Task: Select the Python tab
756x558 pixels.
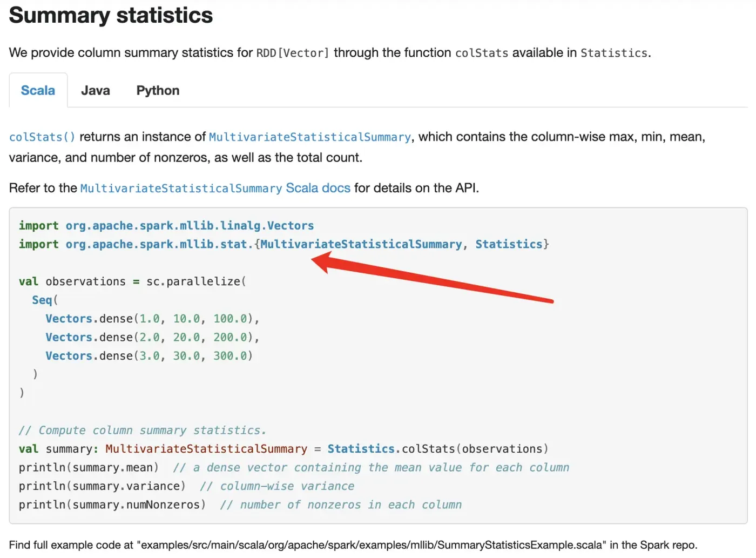Action: [x=158, y=91]
